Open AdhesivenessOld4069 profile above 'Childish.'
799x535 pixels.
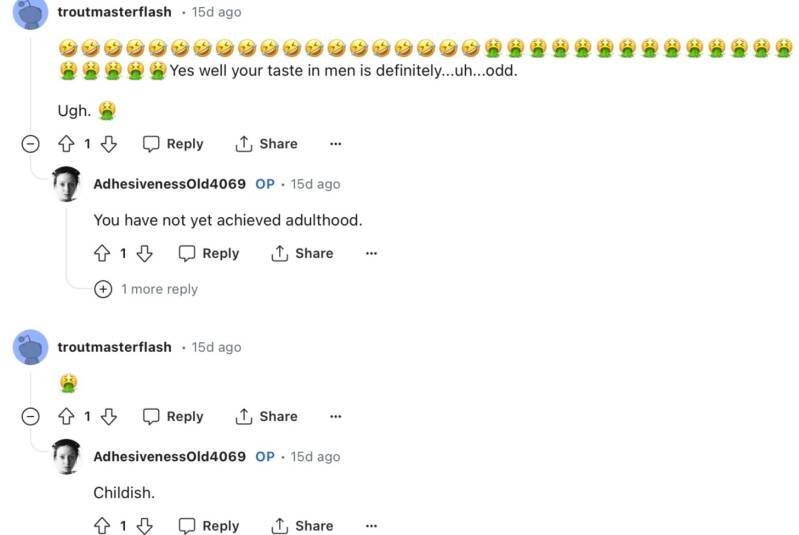pos(169,457)
